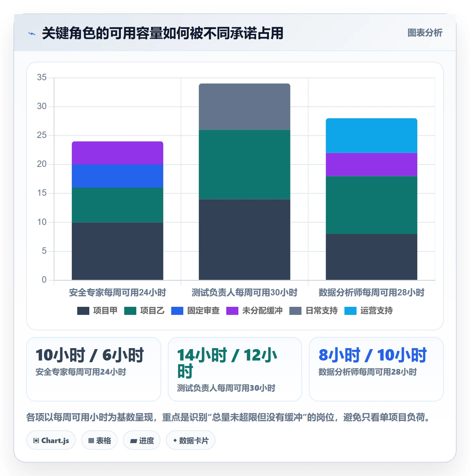Screen dimensions: 470x476
Task: Click the 10小时 / 6小时 stat value
Action: coord(90,355)
